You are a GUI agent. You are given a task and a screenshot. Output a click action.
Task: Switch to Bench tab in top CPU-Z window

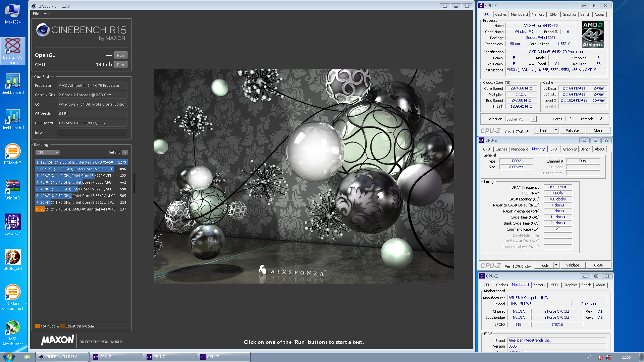pyautogui.click(x=585, y=14)
